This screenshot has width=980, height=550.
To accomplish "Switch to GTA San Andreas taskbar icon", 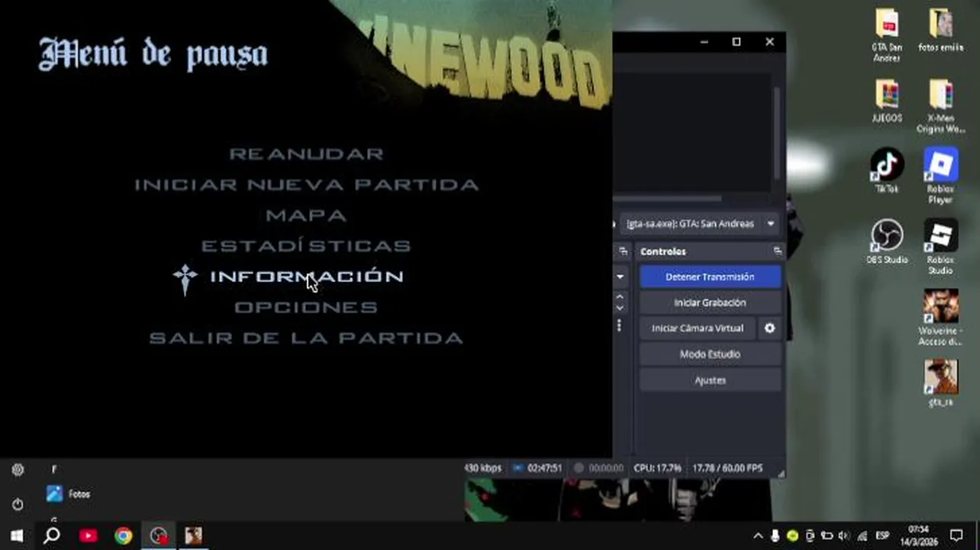I will [x=193, y=535].
